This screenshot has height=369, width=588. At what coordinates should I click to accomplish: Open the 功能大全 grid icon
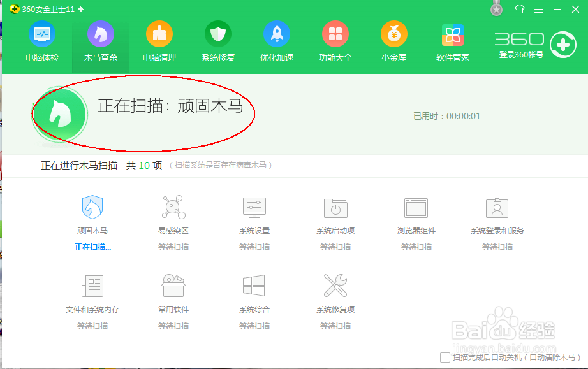point(335,34)
